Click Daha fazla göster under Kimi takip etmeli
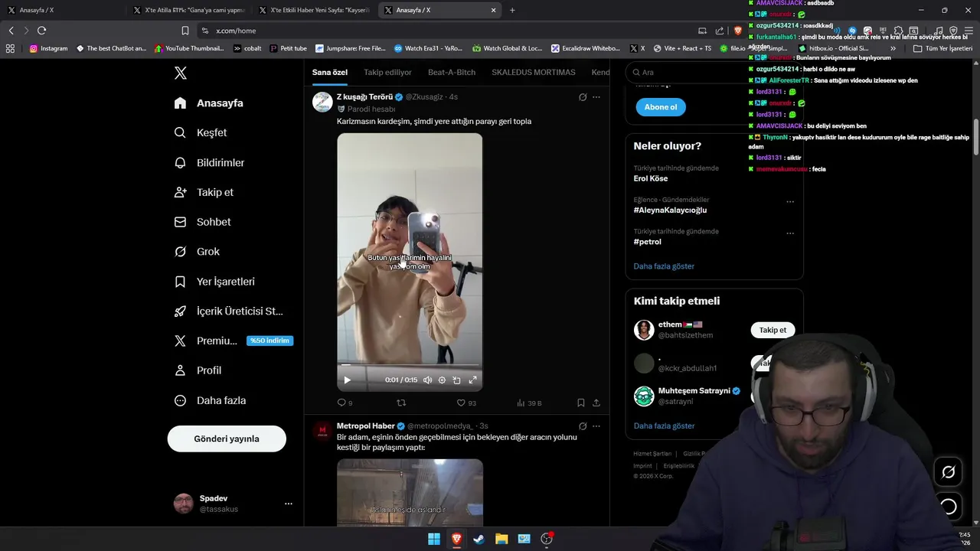This screenshot has width=980, height=551. coord(664,425)
